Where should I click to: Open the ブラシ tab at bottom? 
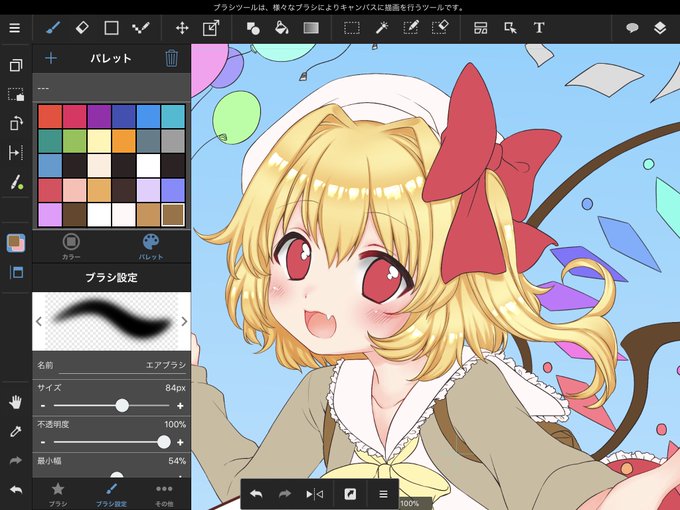[x=58, y=494]
